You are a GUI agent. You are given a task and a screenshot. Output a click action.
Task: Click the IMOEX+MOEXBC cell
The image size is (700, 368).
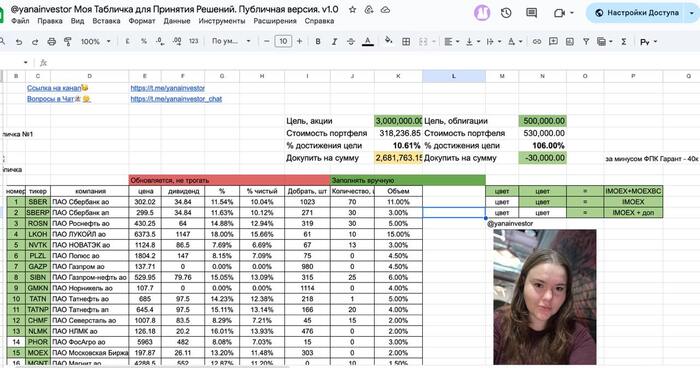tap(633, 191)
